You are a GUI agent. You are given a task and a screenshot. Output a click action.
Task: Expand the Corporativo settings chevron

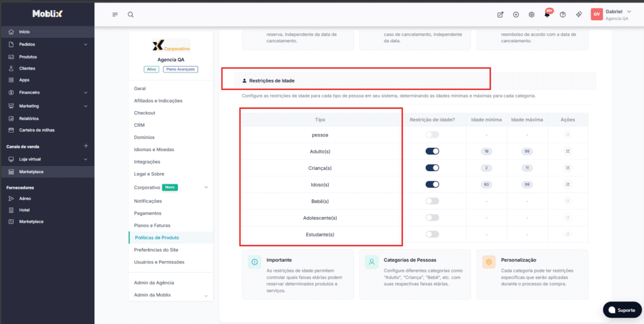click(x=206, y=187)
